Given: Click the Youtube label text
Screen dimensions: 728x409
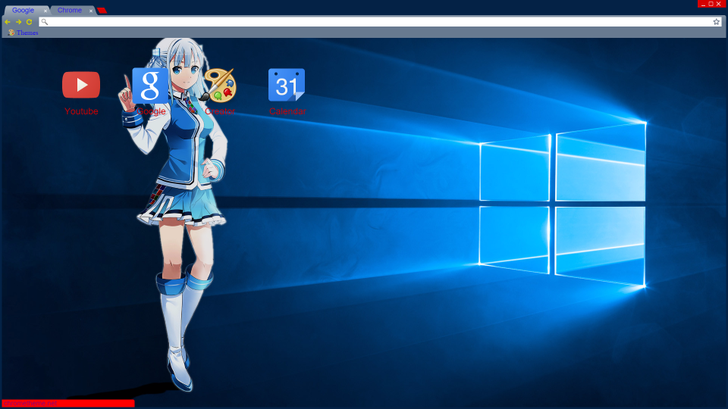Looking at the screenshot, I should point(81,111).
